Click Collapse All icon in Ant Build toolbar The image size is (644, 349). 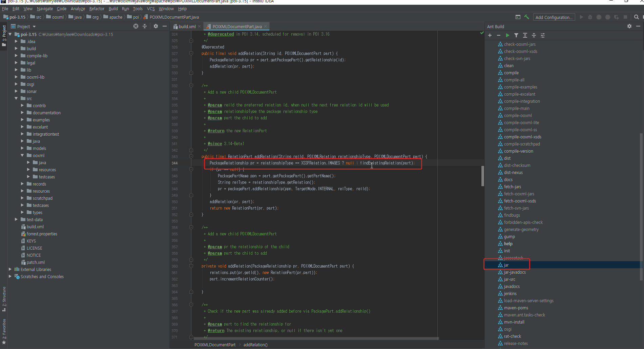534,35
